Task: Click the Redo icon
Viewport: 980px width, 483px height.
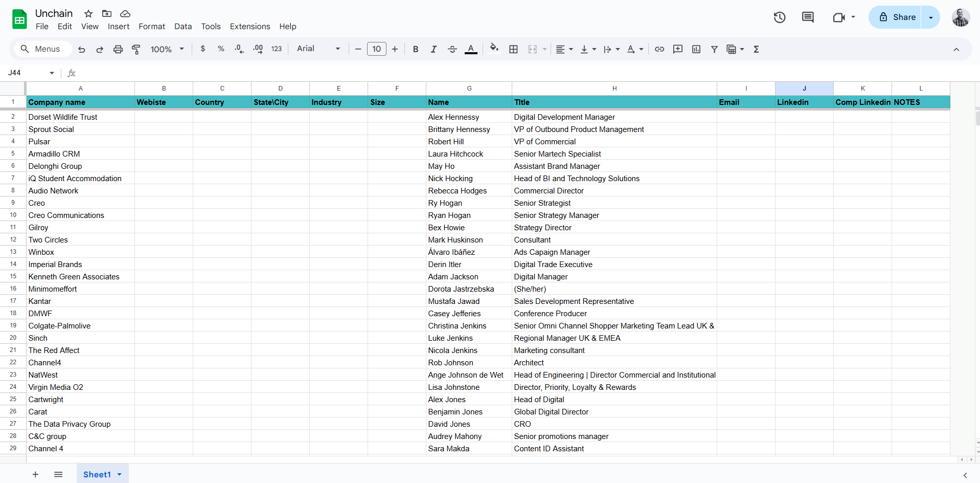Action: click(100, 49)
